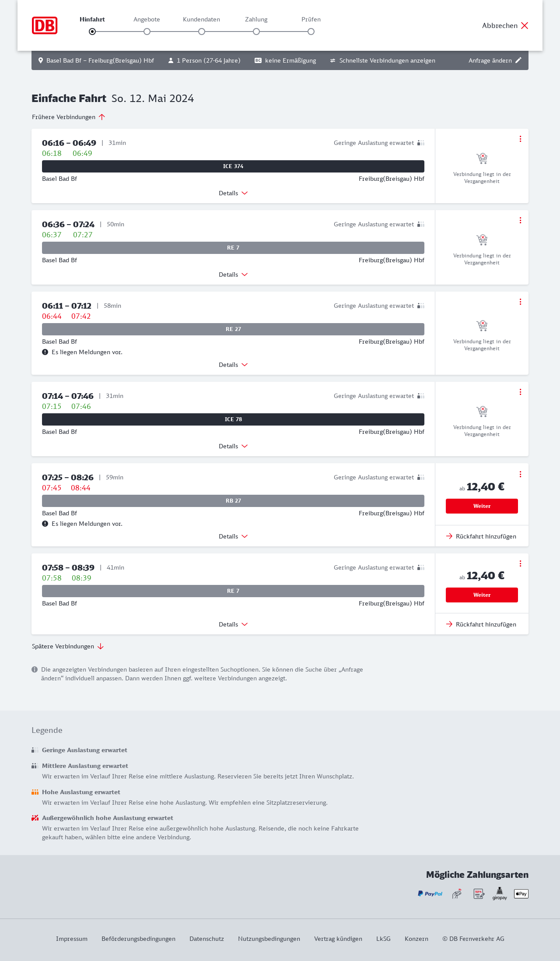Screen dimensions: 560x961
Task: Click the Apple Pay payment icon
Action: tap(521, 894)
